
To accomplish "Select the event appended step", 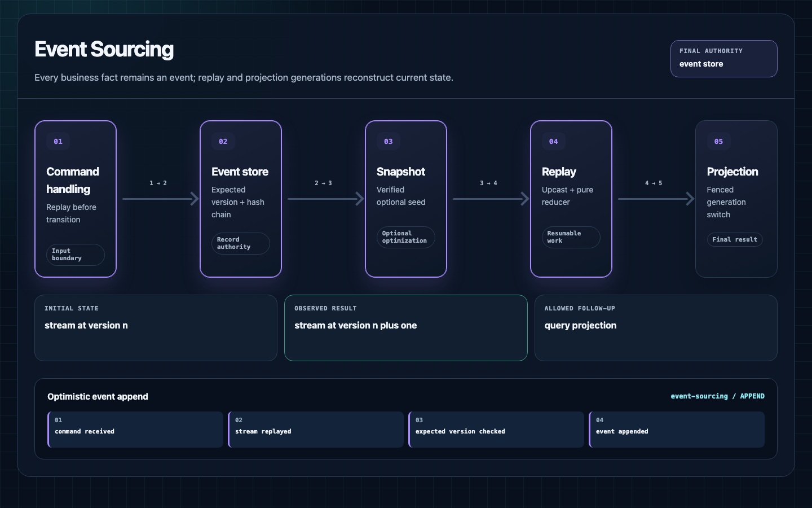I will pos(677,430).
